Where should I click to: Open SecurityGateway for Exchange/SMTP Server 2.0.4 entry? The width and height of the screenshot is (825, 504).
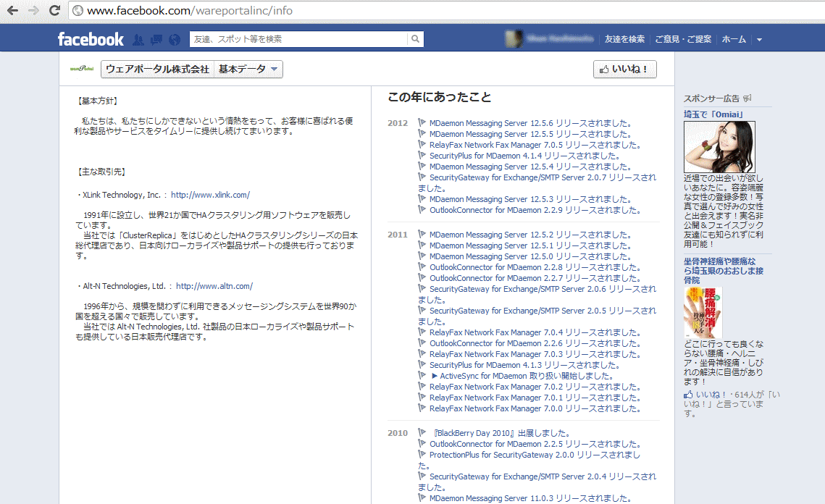click(537, 482)
